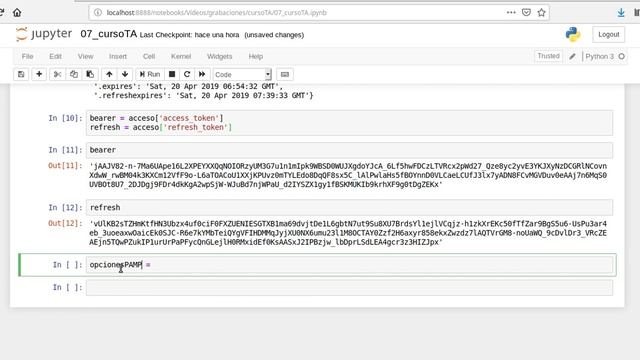Click the Trusted notebook indicator
640x360 pixels.
548,56
